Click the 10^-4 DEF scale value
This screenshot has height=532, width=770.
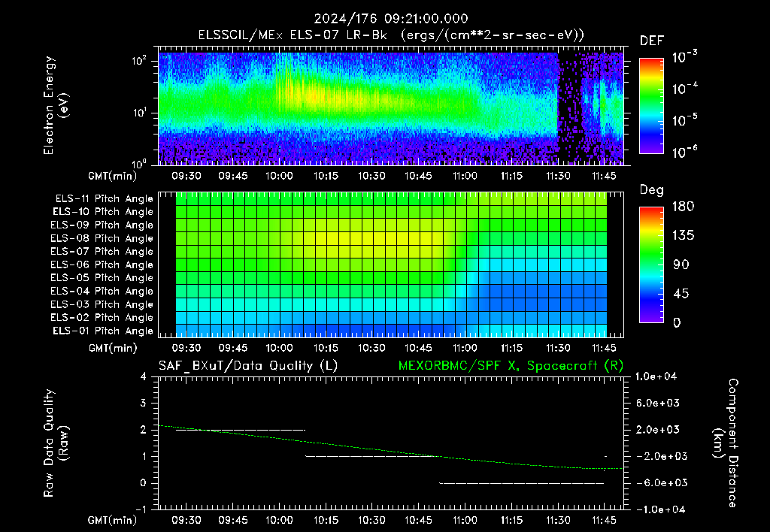[x=684, y=89]
